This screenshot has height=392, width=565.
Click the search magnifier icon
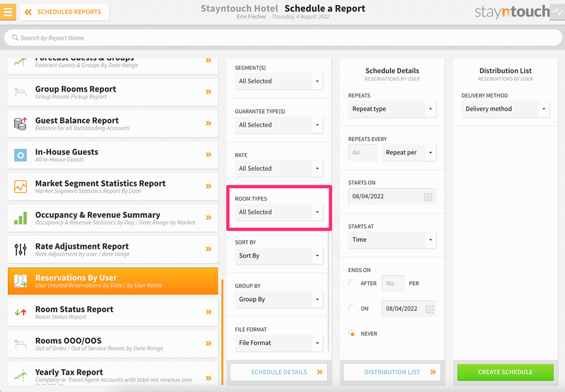[15, 37]
